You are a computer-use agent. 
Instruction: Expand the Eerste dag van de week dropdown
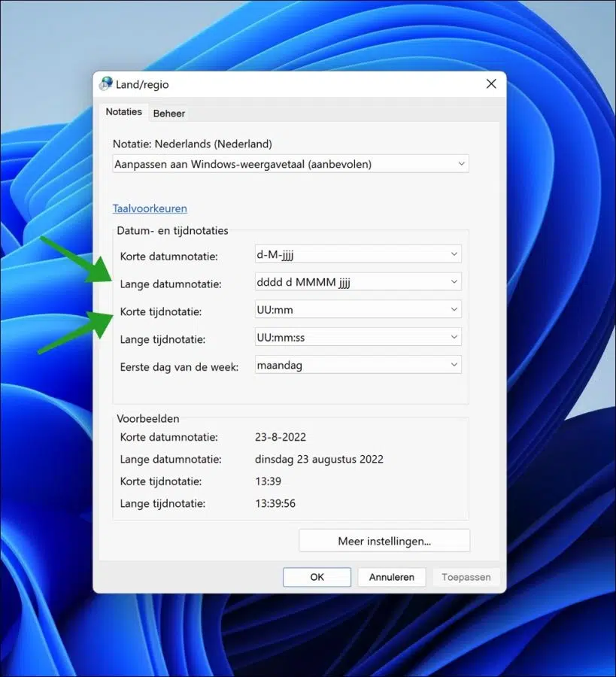pos(358,365)
